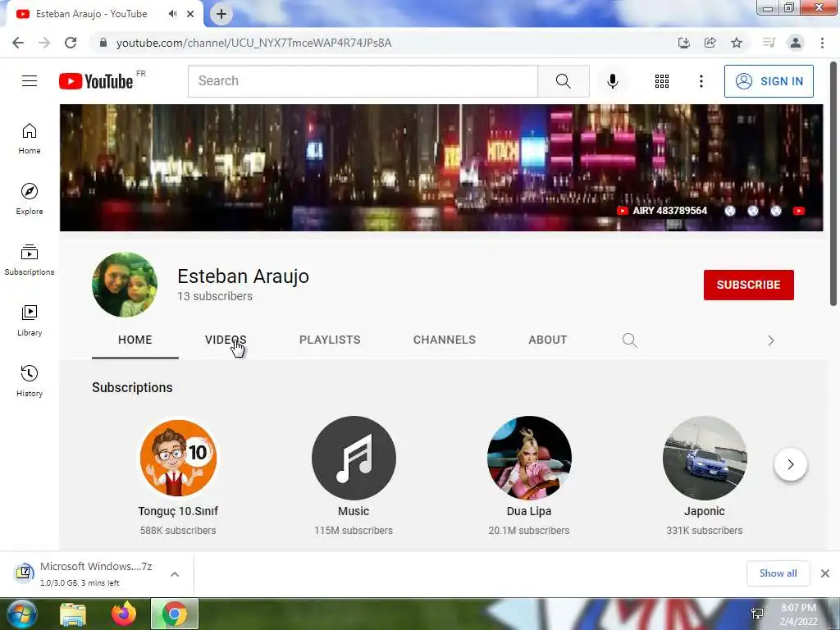Click '20.1M subscribers' under Dua Lipa
This screenshot has height=630, width=840.
[529, 531]
